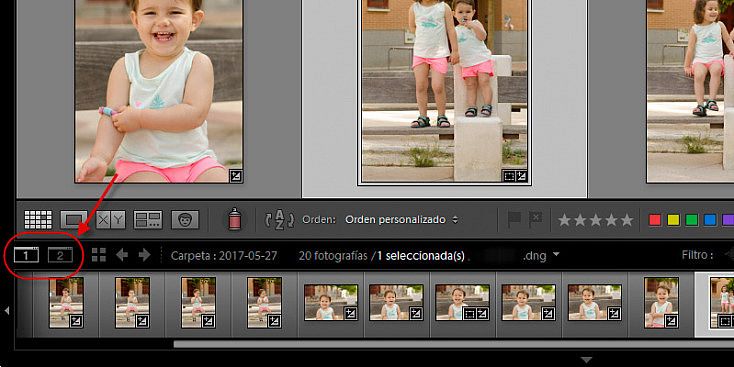Select the tenth filmstrip thumbnail, portrait laughing girl
The height and width of the screenshot is (367, 734).
(x=661, y=302)
